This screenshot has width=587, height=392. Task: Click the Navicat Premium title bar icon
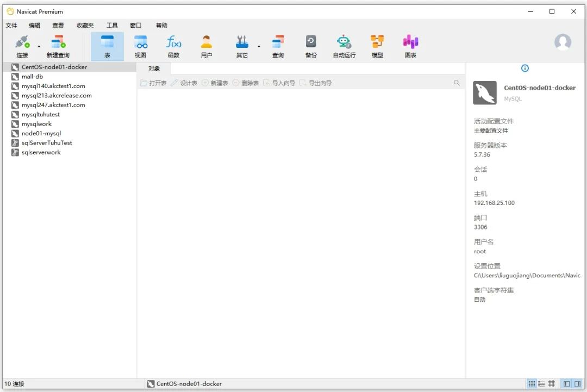10,11
